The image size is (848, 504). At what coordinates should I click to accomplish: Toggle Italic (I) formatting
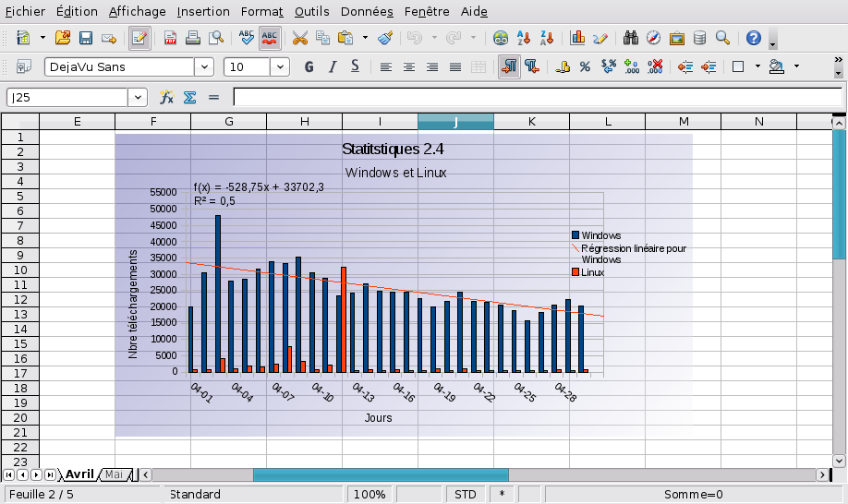tap(332, 66)
